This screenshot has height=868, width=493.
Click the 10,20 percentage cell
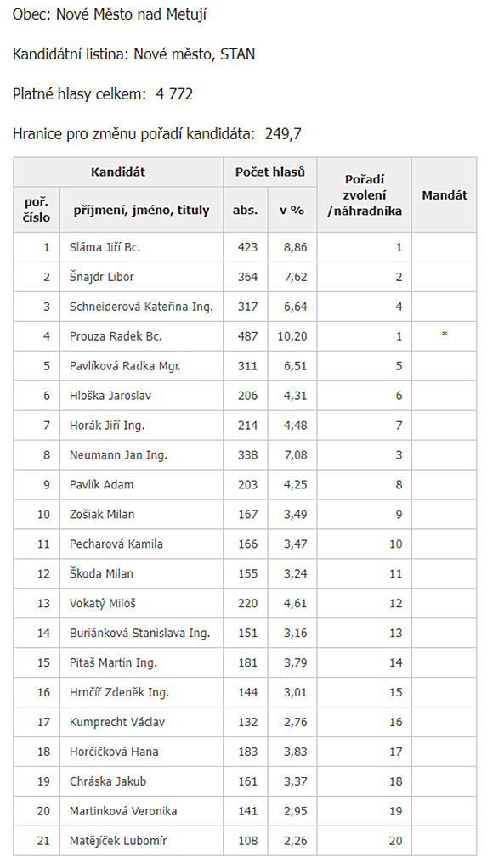[x=292, y=336]
